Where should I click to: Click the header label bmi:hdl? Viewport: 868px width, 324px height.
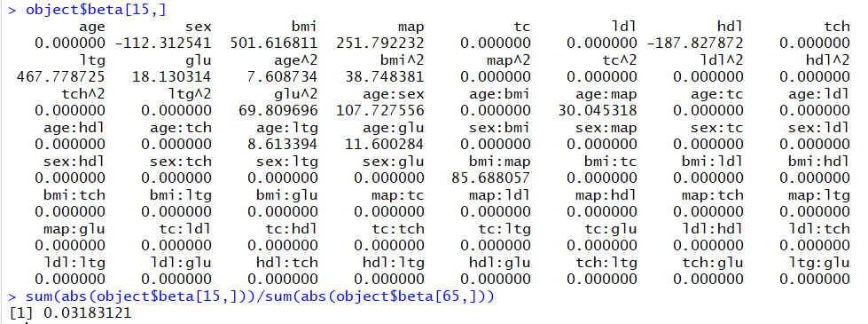click(819, 162)
